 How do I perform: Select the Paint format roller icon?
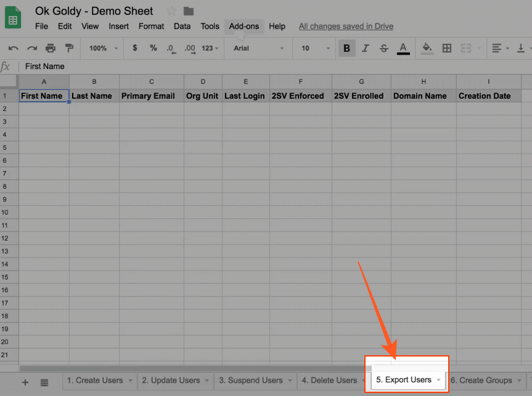click(69, 48)
